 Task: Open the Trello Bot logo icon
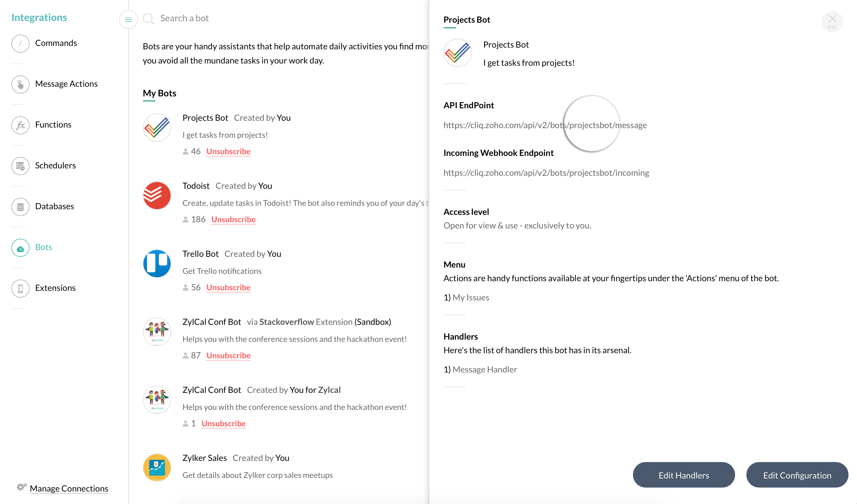point(157,263)
